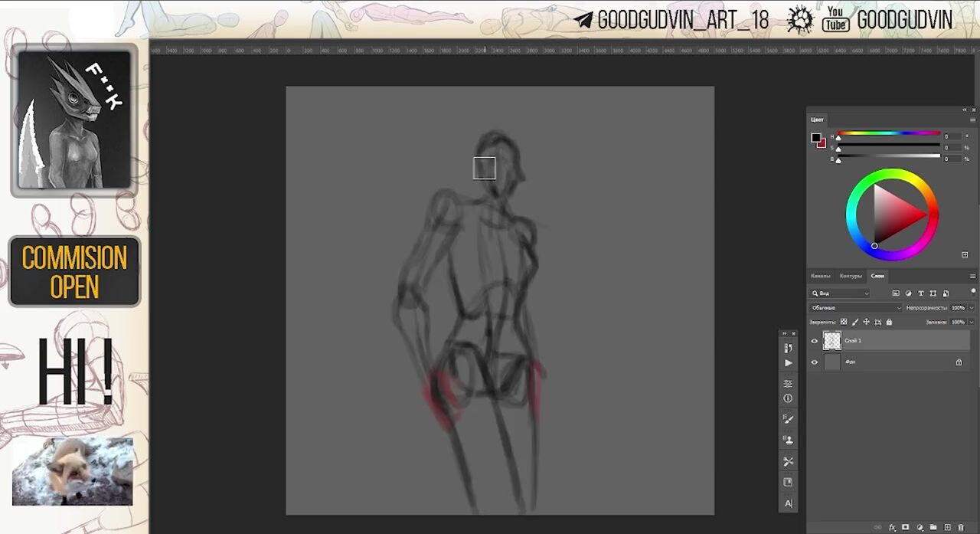Open the Actions panel play icon
980x534 pixels.
[788, 363]
